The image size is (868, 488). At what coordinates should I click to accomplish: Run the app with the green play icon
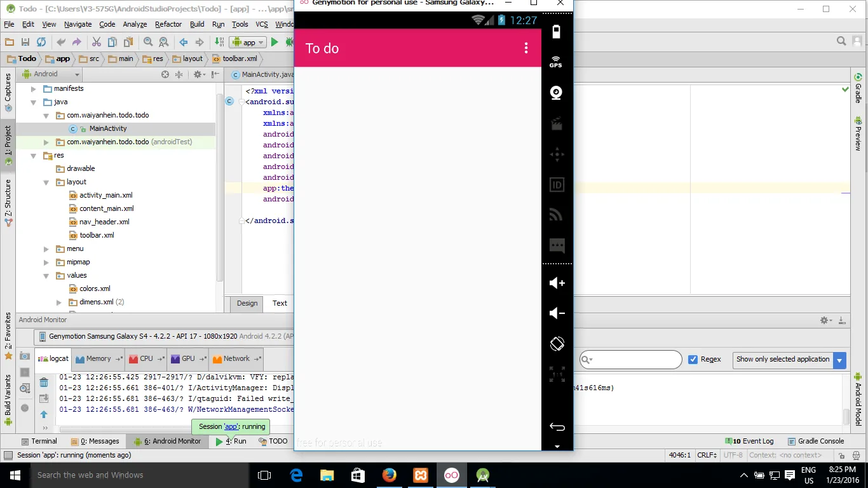275,42
